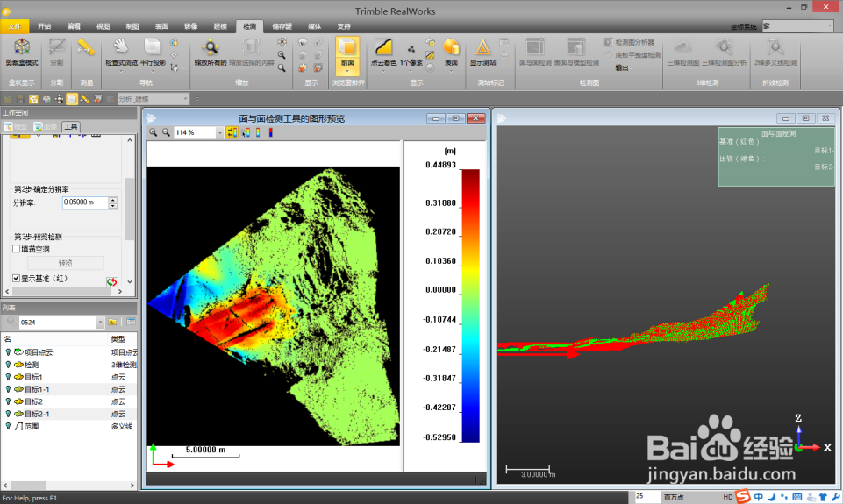Click the 分辨率 resolution input field
This screenshot has width=843, height=504.
click(x=85, y=202)
